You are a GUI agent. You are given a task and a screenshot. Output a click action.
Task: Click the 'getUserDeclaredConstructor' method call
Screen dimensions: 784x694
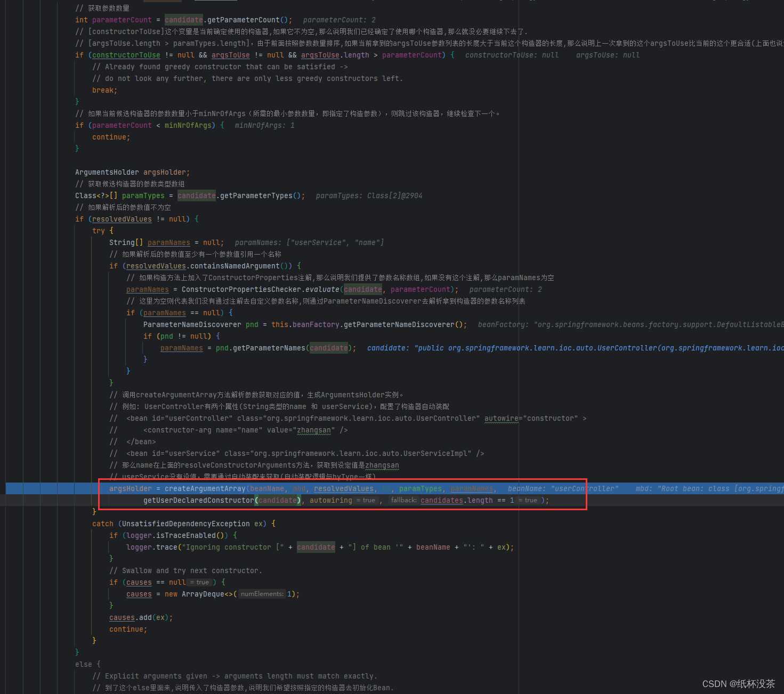tap(198, 500)
